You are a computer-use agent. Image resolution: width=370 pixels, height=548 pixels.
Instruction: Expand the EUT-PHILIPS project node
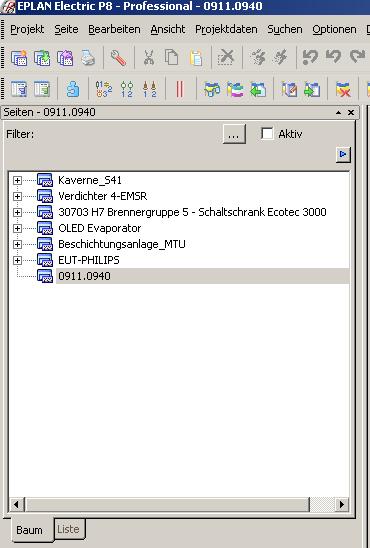tap(17, 260)
